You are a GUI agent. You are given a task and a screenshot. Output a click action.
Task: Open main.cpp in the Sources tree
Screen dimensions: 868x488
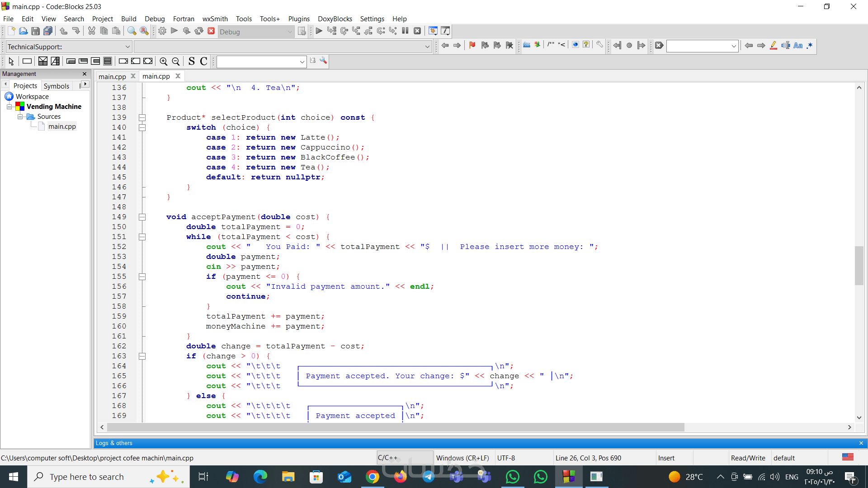coord(62,127)
